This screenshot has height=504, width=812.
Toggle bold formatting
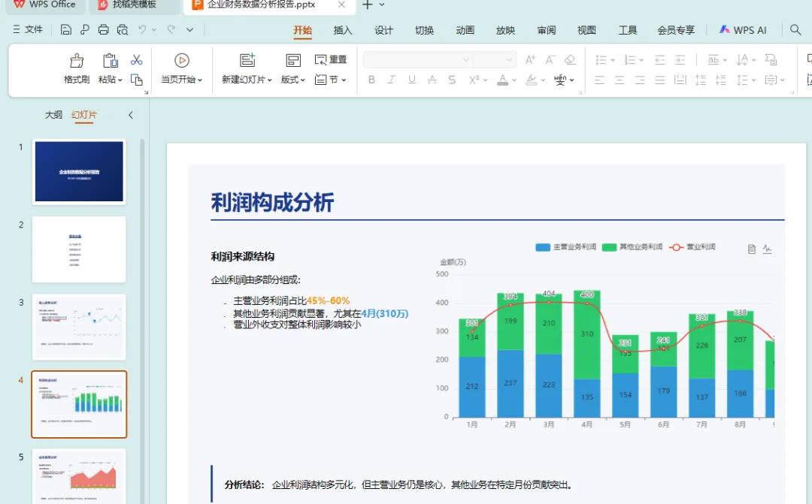371,80
